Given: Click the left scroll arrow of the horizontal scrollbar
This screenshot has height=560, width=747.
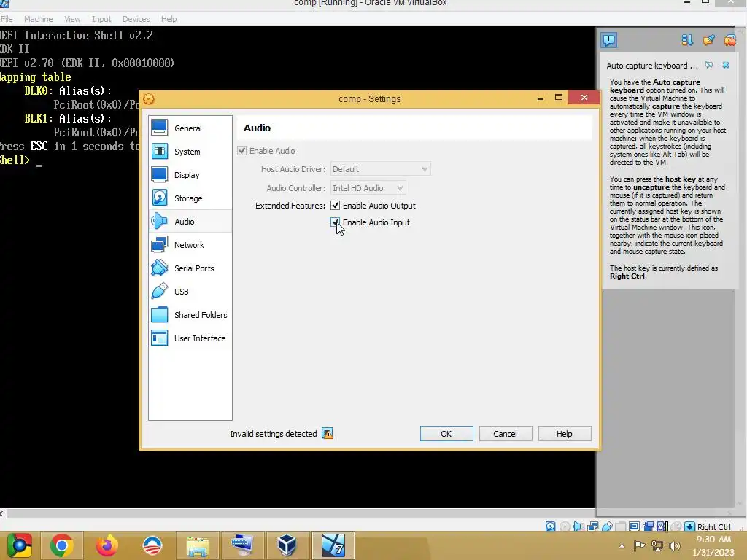Looking at the screenshot, I should pyautogui.click(x=2, y=513).
